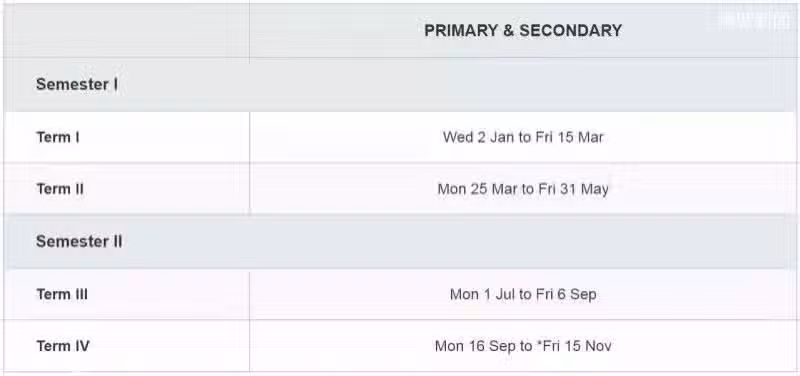Viewport: 800px width, 376px height.
Task: Click the word SECONDARY in header
Action: pos(570,31)
